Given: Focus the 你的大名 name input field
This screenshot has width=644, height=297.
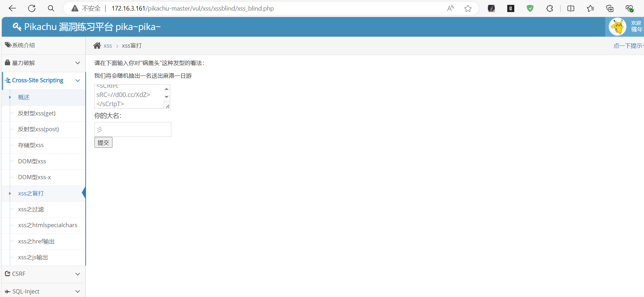Looking at the screenshot, I should click(x=133, y=129).
